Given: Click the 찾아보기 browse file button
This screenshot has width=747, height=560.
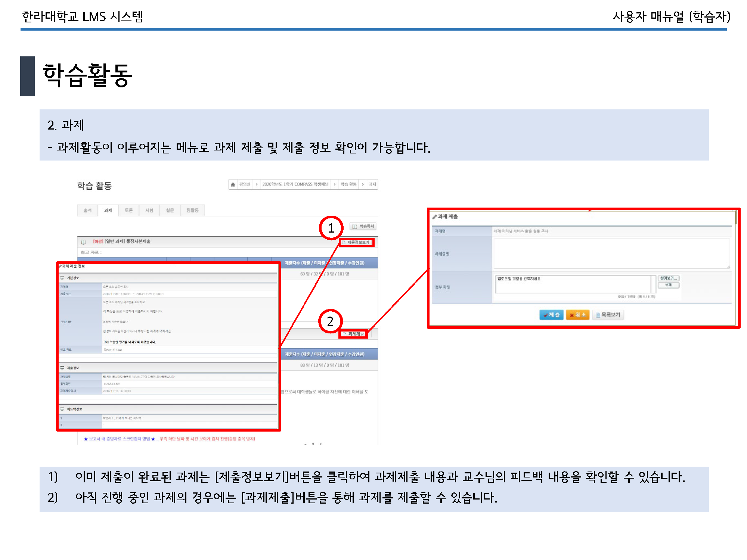Looking at the screenshot, I should pyautogui.click(x=668, y=278).
